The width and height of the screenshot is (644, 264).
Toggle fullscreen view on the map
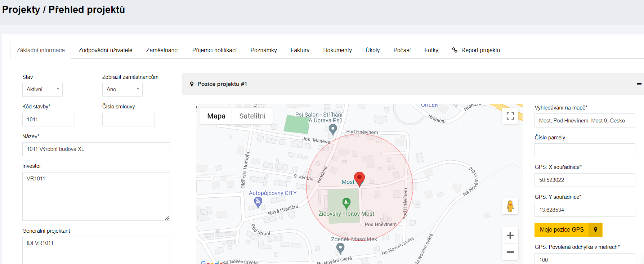point(510,116)
